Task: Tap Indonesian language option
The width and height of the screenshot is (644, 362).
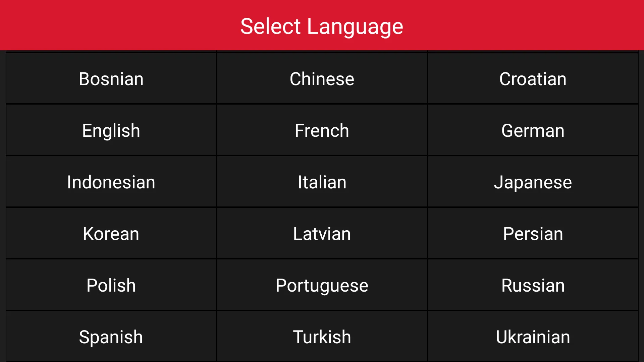Action: 111,182
